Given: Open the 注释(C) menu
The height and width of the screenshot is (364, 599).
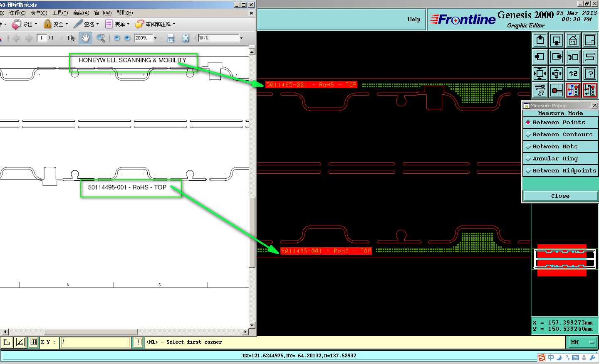Looking at the screenshot, I should (x=17, y=13).
